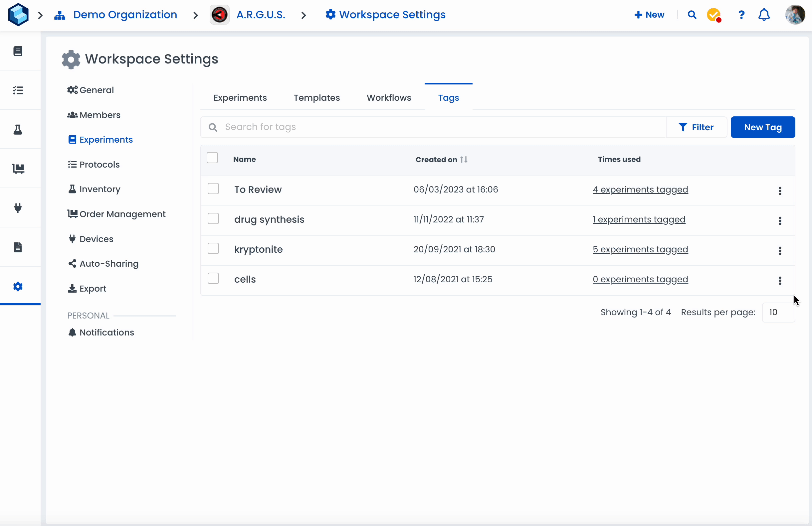Open the three-dot menu for cells tag
This screenshot has height=526, width=812.
(780, 281)
